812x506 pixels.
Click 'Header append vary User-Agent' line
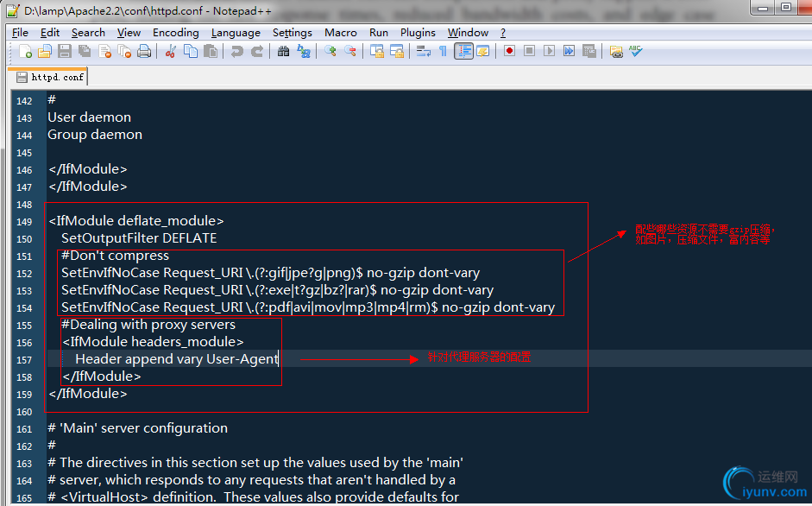click(177, 359)
